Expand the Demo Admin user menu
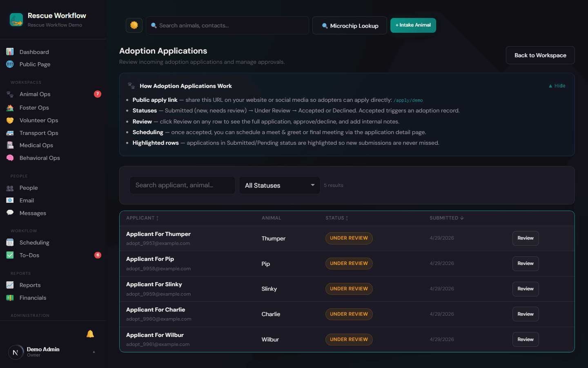Screen dimensions: 588x368 pyautogui.click(x=52, y=352)
